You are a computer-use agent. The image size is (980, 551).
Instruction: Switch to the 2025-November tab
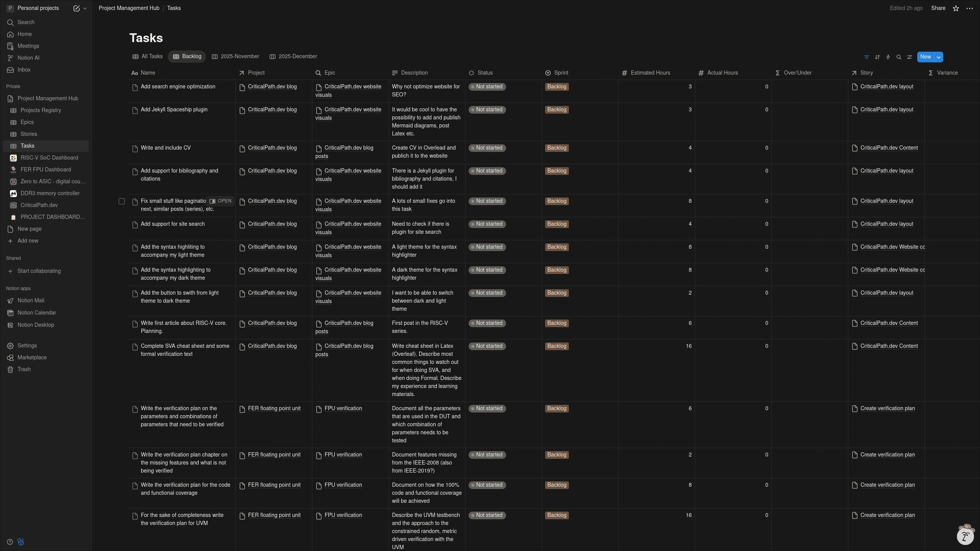[x=235, y=57]
